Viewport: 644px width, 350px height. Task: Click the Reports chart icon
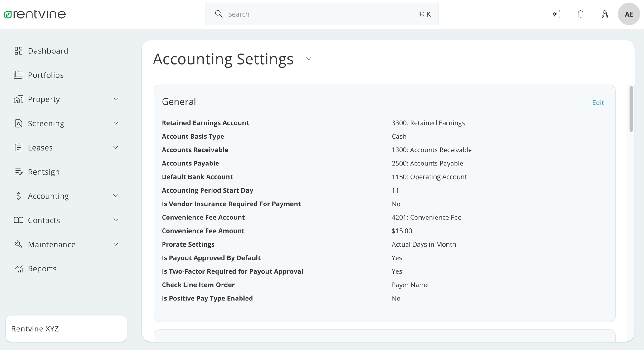(x=19, y=268)
